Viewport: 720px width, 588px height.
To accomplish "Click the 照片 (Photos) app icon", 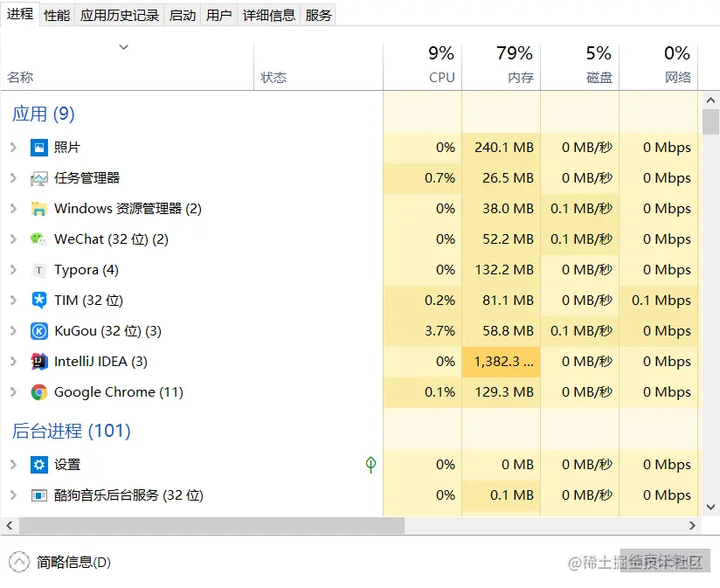I will (x=38, y=148).
